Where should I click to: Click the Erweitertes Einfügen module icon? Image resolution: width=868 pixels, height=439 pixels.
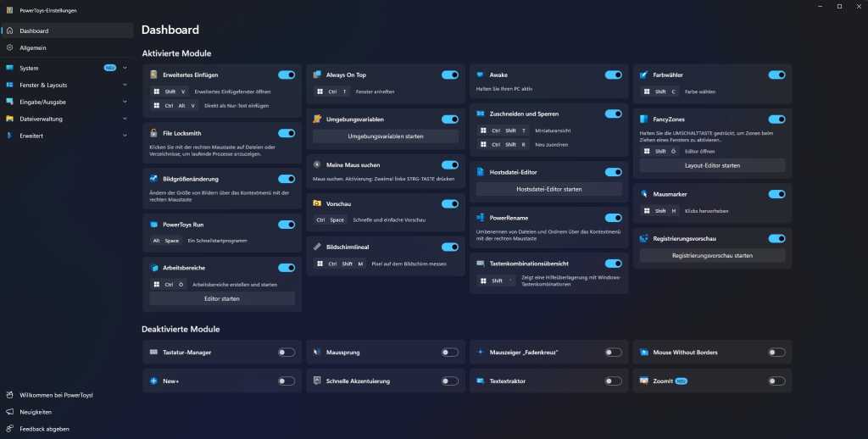pyautogui.click(x=153, y=75)
